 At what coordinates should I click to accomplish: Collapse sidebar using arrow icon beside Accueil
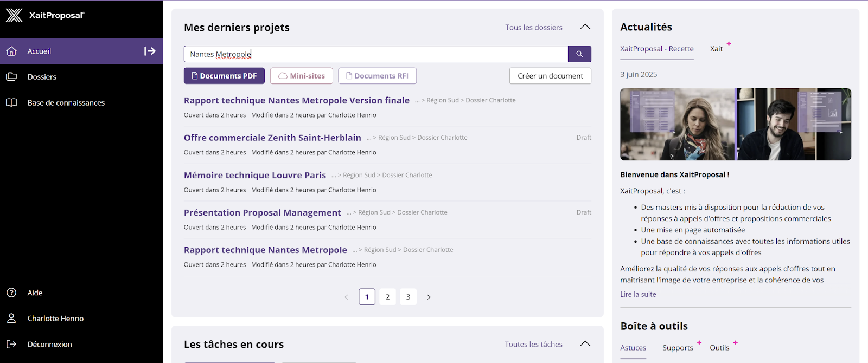pyautogui.click(x=150, y=51)
